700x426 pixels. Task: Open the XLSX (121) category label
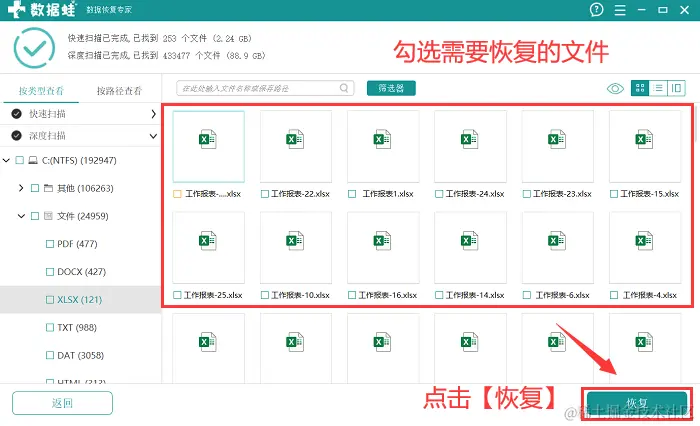tap(79, 300)
